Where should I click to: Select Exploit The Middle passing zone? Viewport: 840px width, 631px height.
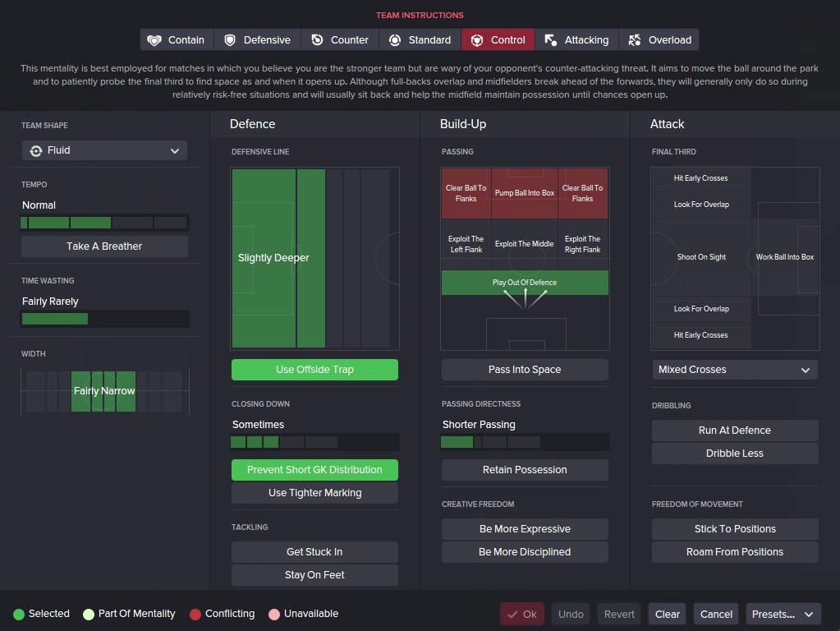click(525, 245)
